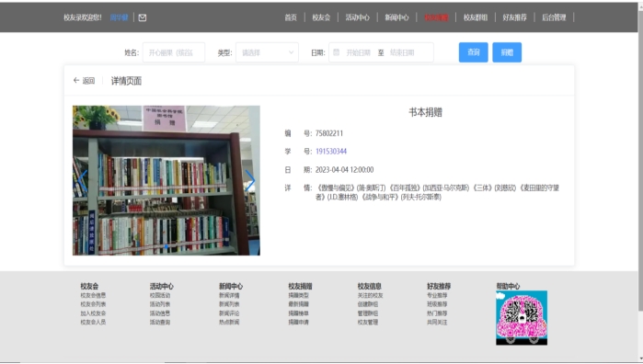Open footer link 新闻评论

pyautogui.click(x=229, y=313)
